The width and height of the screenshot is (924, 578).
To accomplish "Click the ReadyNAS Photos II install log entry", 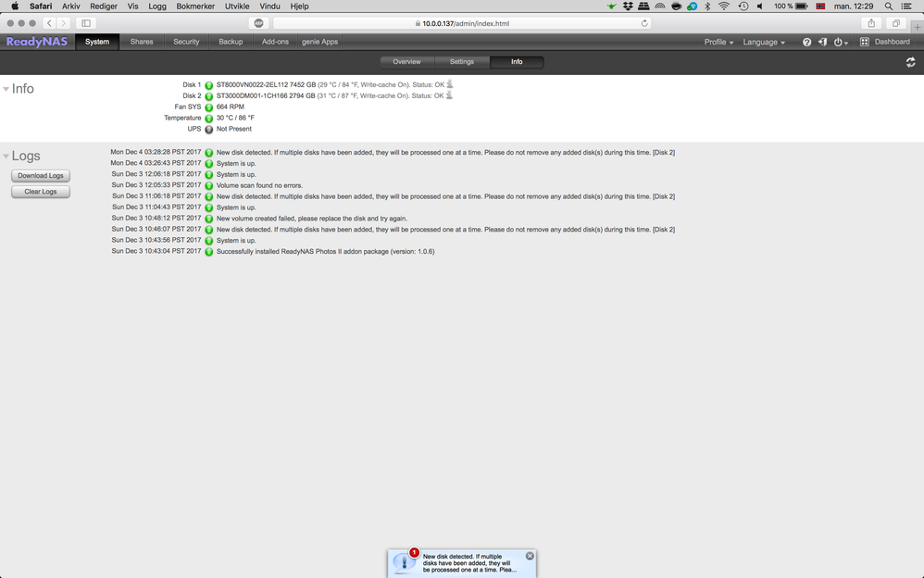I will click(x=325, y=251).
